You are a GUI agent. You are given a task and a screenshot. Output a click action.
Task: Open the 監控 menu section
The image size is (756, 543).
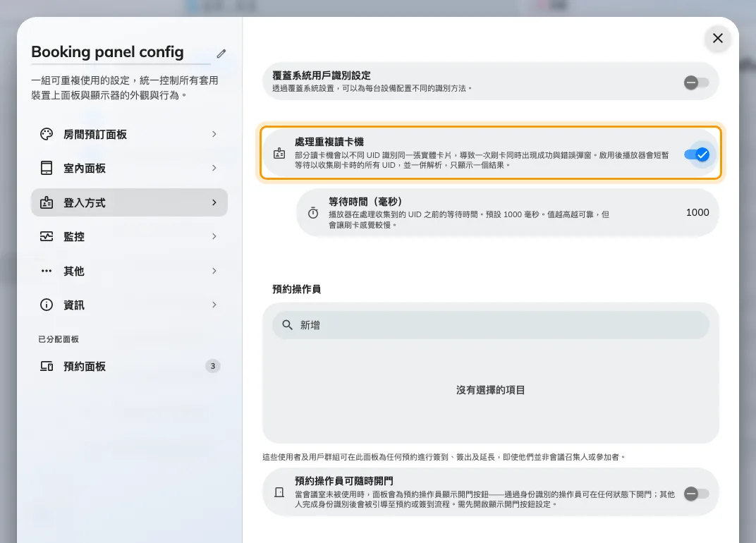129,236
